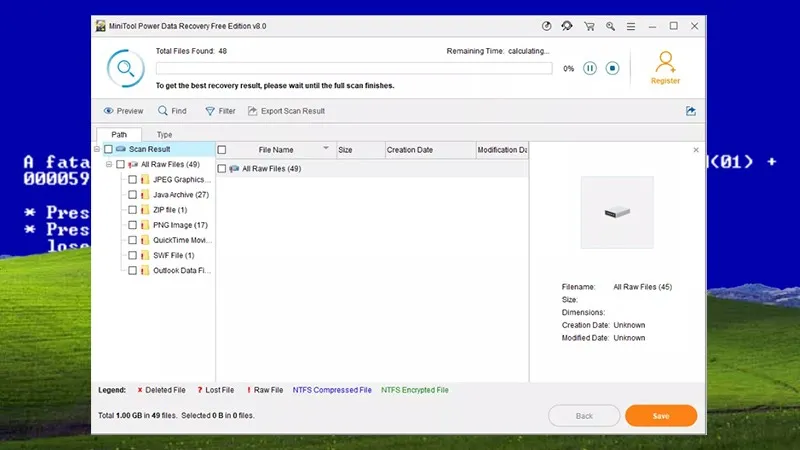This screenshot has width=800, height=450.
Task: Check the Scan Result checkbox
Action: point(108,149)
